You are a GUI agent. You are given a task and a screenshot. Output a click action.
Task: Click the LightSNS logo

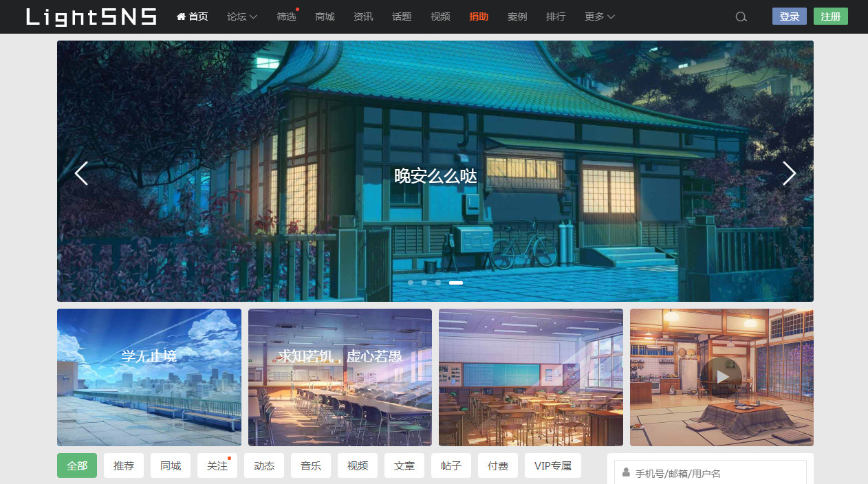(91, 16)
